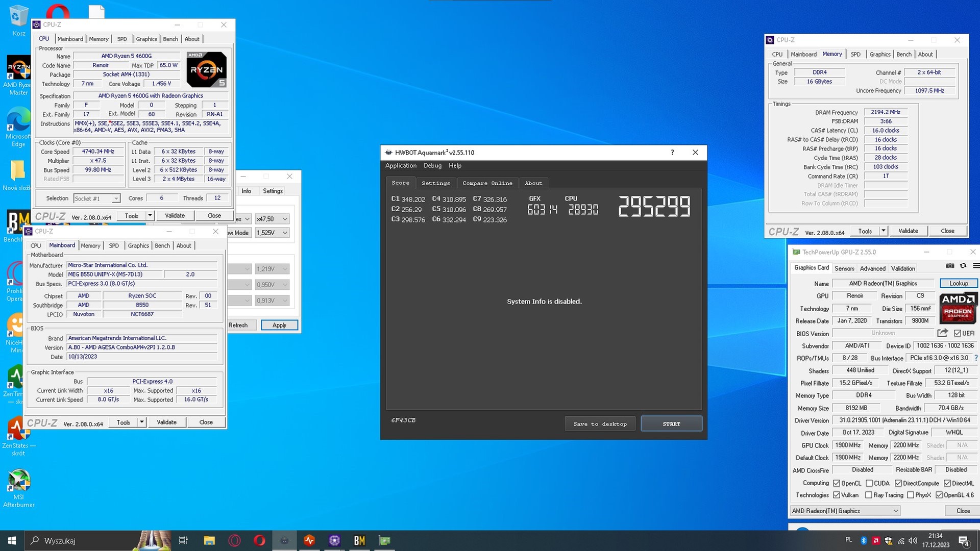
Task: Click Validate in CPU-Z Memory window
Action: pos(908,231)
